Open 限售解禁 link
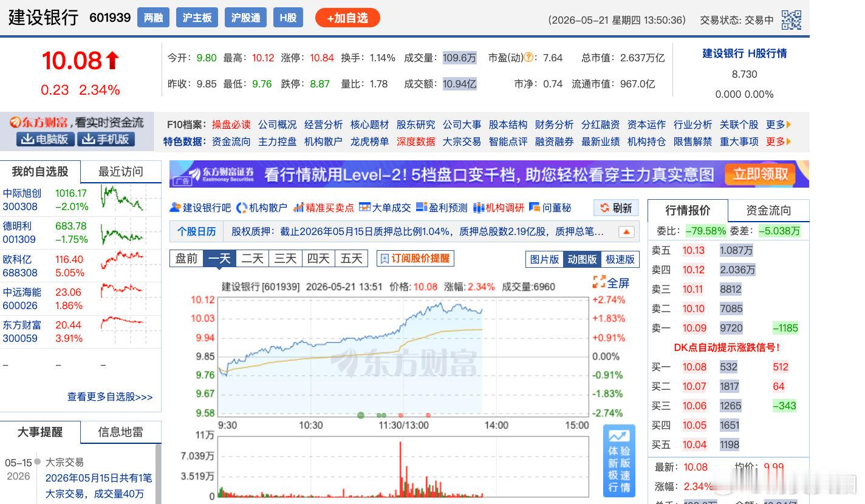This screenshot has height=504, width=865. point(692,141)
